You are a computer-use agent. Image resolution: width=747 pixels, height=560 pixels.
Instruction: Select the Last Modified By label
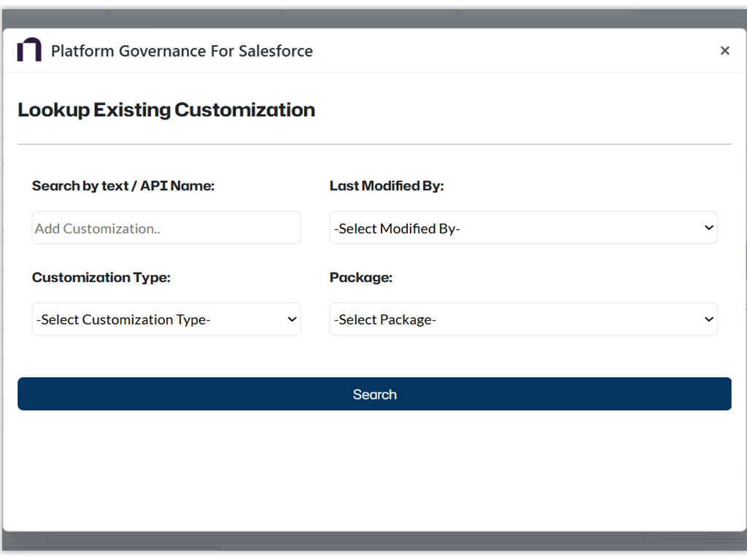[x=387, y=186]
